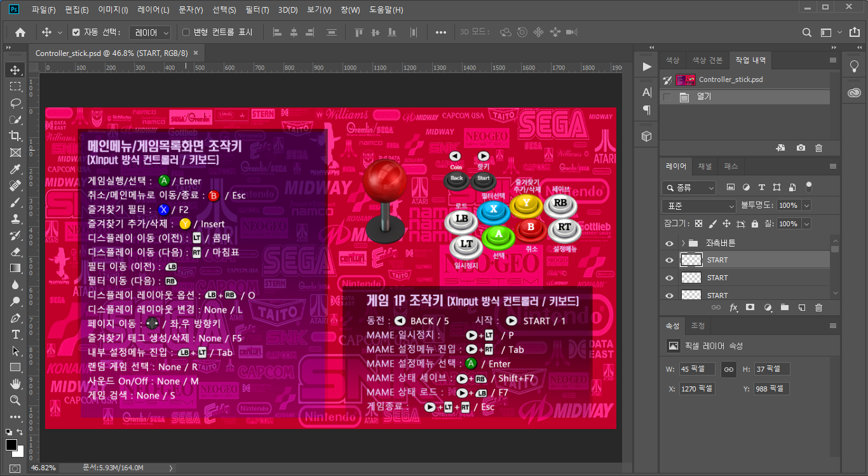Open the Layers panel options menu
Image resolution: width=868 pixels, height=476 pixels.
(833, 167)
